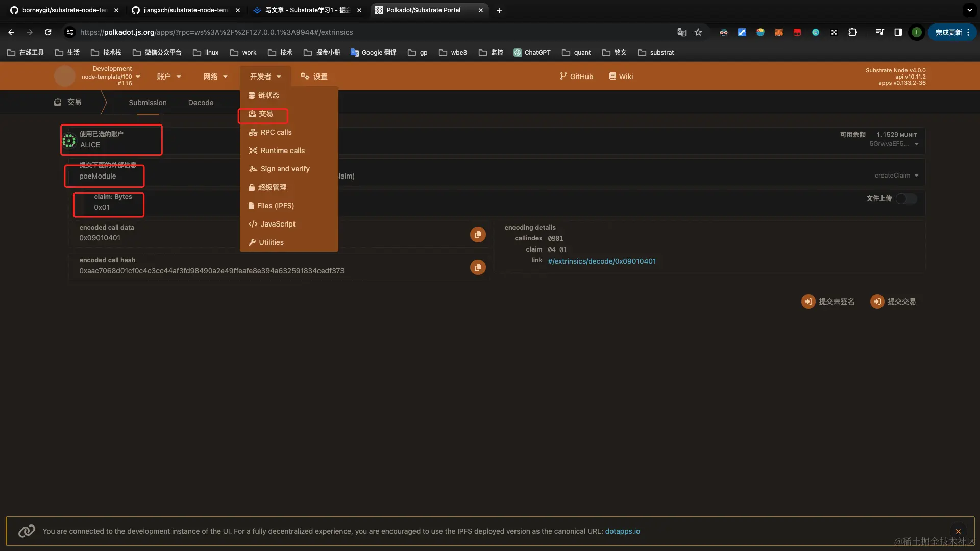The height and width of the screenshot is (551, 980).
Task: Click the ALICE account identicon
Action: [69, 140]
